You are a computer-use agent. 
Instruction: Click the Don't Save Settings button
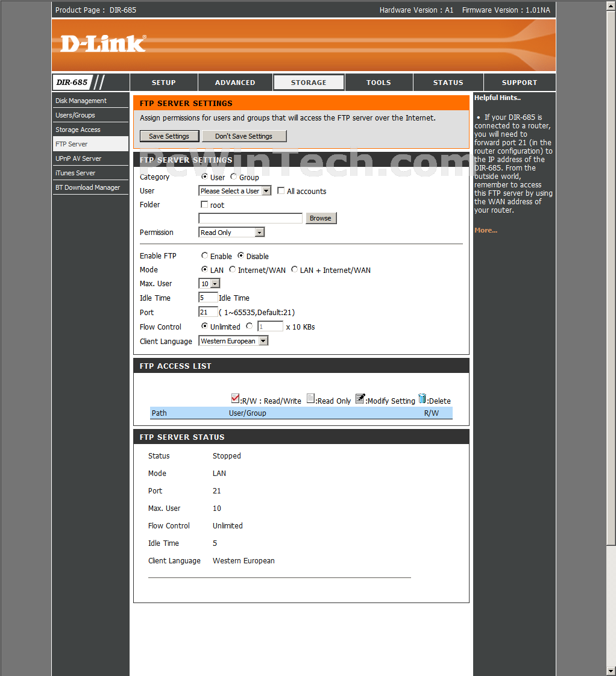tap(244, 136)
